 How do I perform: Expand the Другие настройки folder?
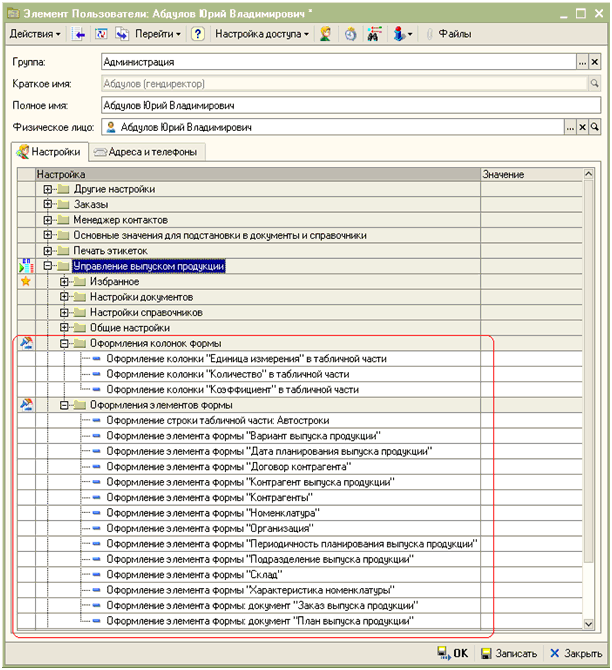[48, 189]
